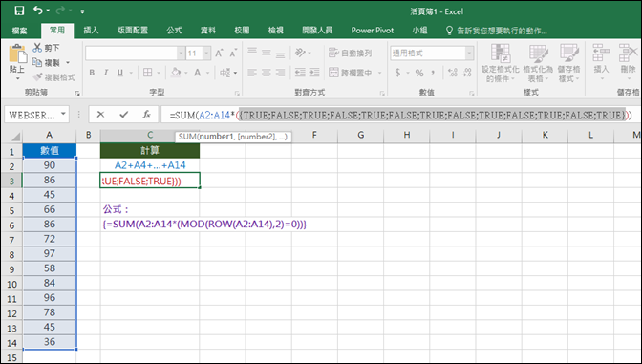Open Quick Access Toolbar customize arrow
The width and height of the screenshot is (642, 364).
click(x=82, y=11)
